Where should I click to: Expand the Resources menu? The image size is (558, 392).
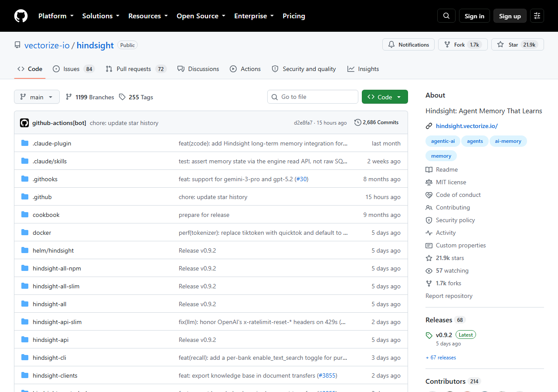click(x=148, y=16)
